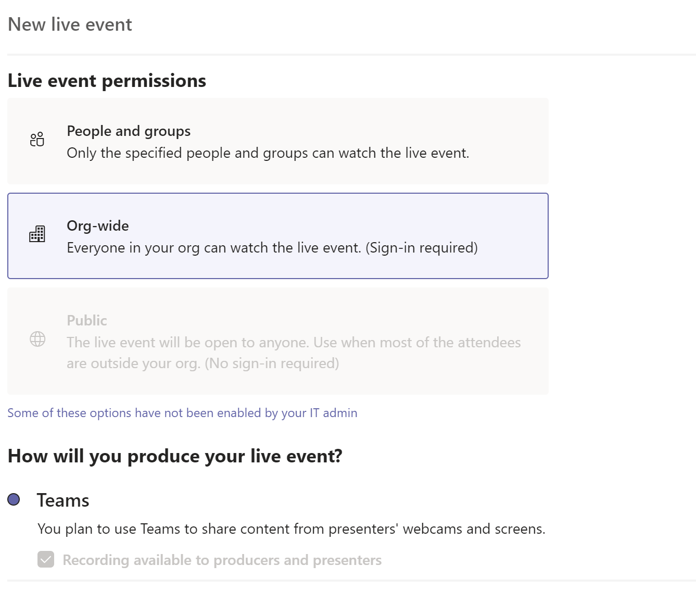Click the People and groups icon

37,140
